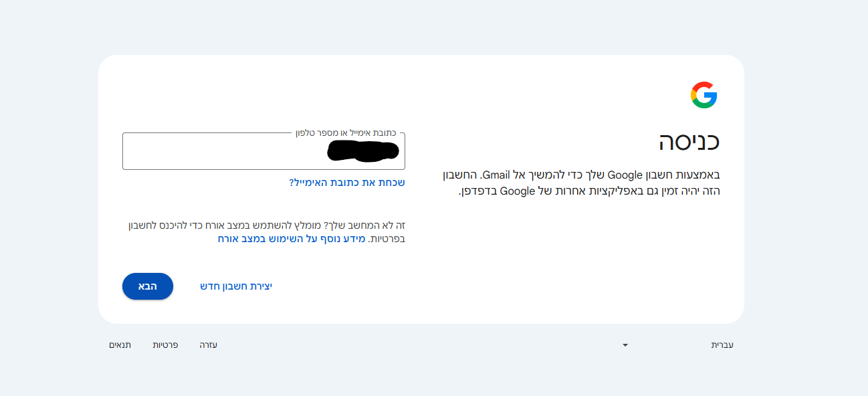Click the פרטיות privacy link
Image resolution: width=868 pixels, height=396 pixels.
pos(166,344)
